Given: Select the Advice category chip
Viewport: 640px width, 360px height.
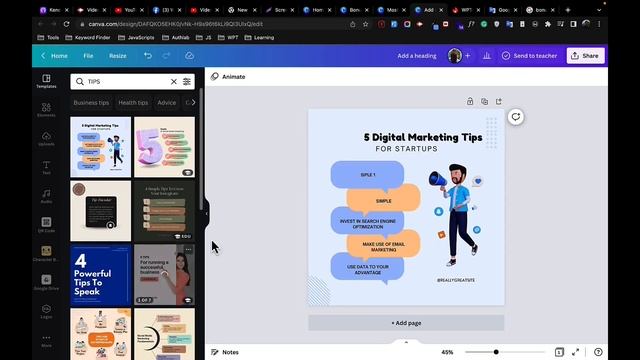Looking at the screenshot, I should coord(167,102).
